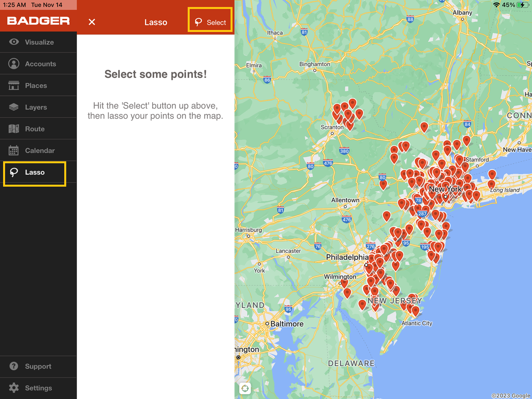Tap the battery indicator in status bar
532x399 pixels.
click(x=523, y=5)
